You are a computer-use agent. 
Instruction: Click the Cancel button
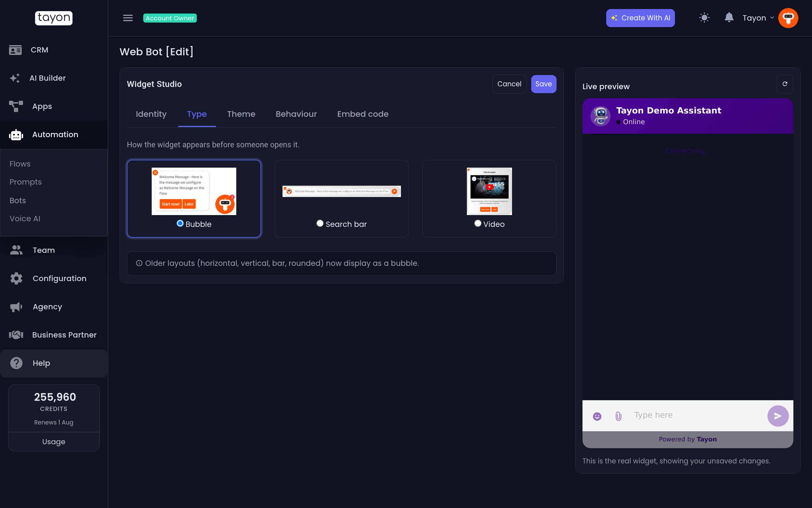(x=509, y=84)
